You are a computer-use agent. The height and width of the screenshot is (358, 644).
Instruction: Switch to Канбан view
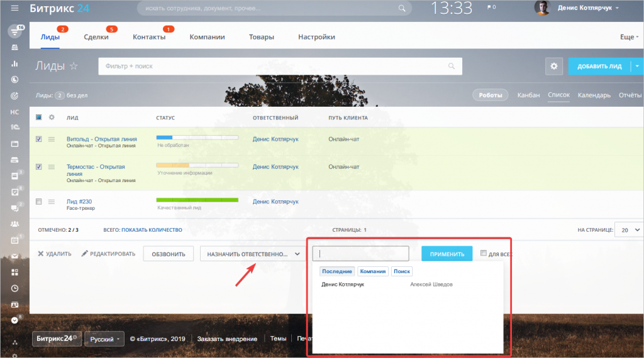click(x=528, y=95)
